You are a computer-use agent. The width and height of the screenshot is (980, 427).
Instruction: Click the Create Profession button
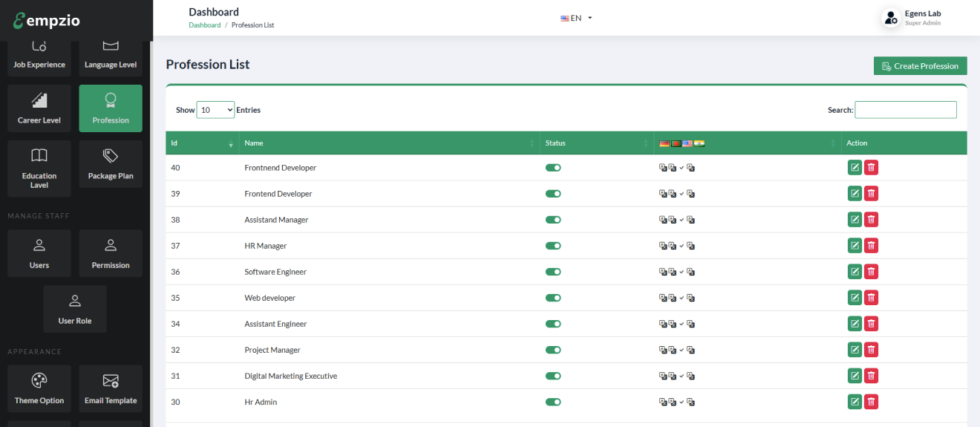[x=921, y=66]
